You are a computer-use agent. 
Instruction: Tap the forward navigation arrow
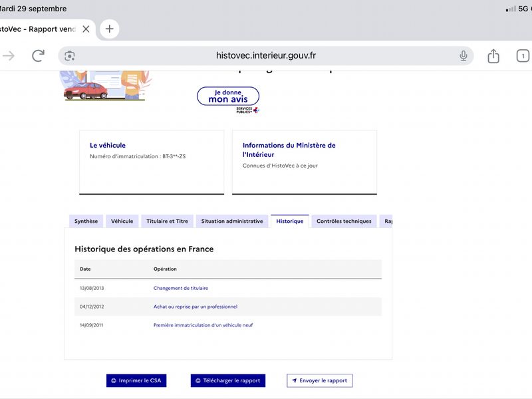(x=9, y=56)
